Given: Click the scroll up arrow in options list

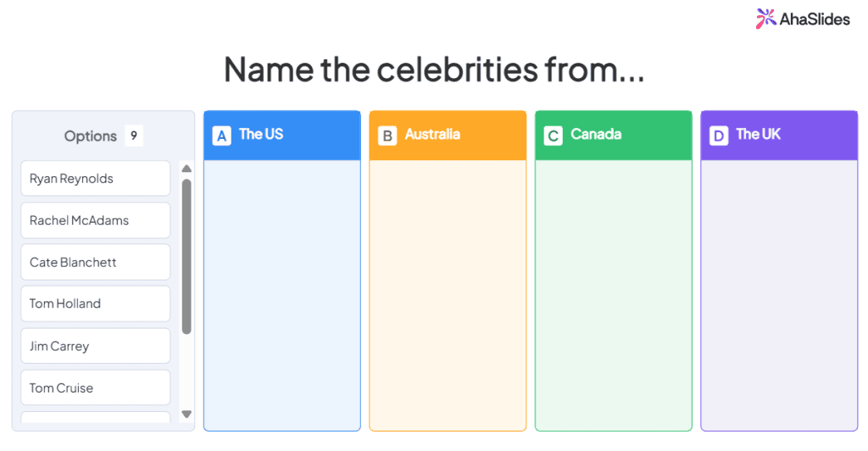Looking at the screenshot, I should click(186, 169).
